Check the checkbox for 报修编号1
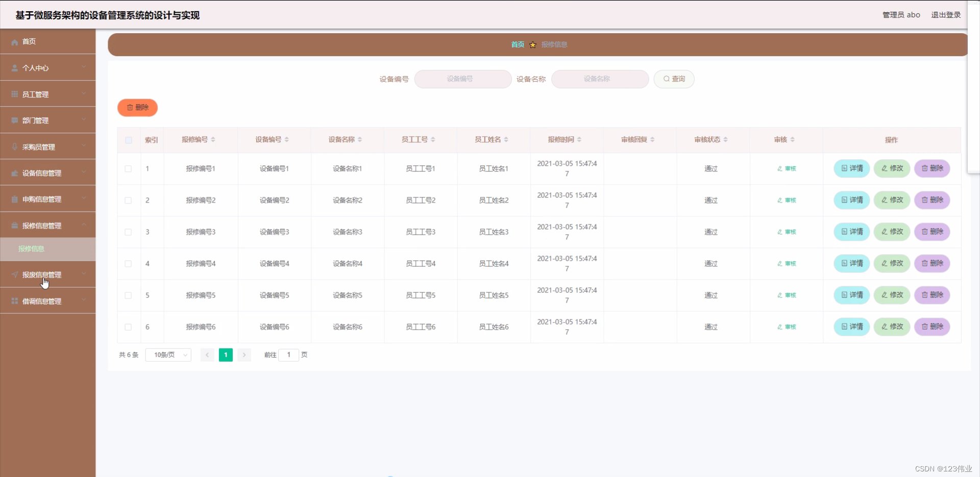This screenshot has width=980, height=477. click(128, 169)
